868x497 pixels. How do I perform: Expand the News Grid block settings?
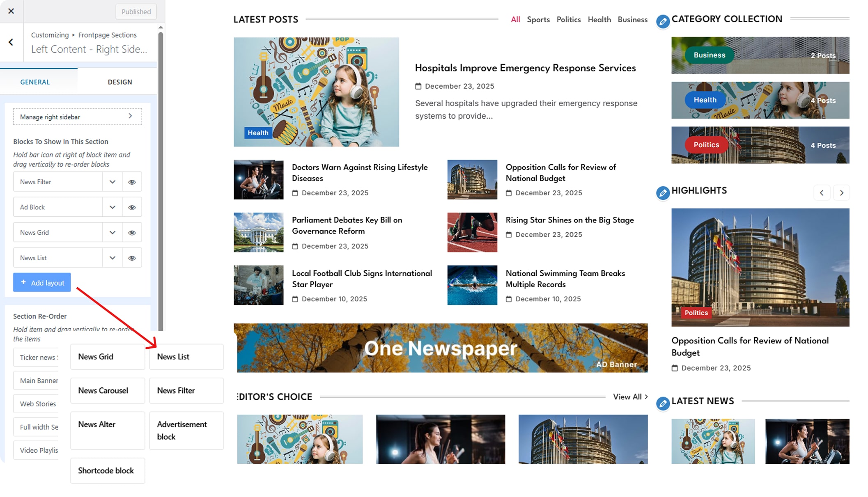coord(112,233)
